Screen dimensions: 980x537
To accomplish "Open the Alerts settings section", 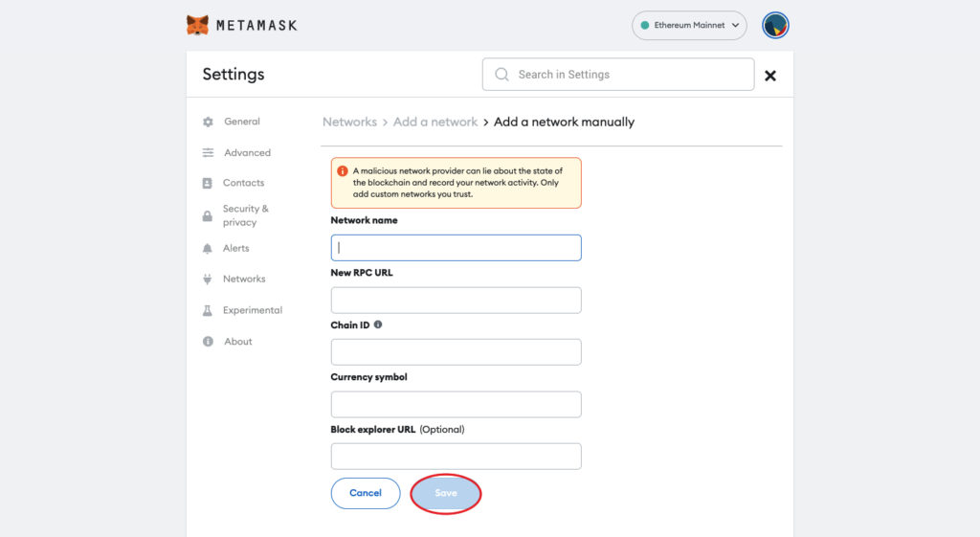I will click(236, 248).
